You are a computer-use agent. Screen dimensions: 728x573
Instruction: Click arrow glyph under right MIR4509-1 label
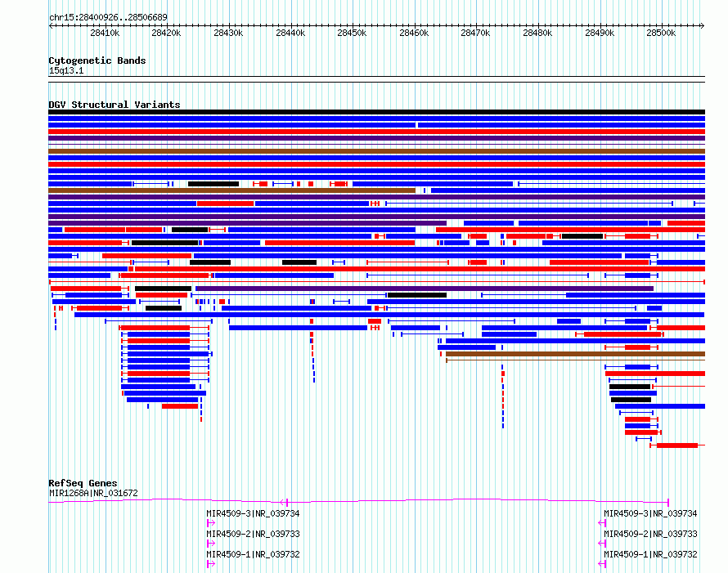(x=602, y=564)
